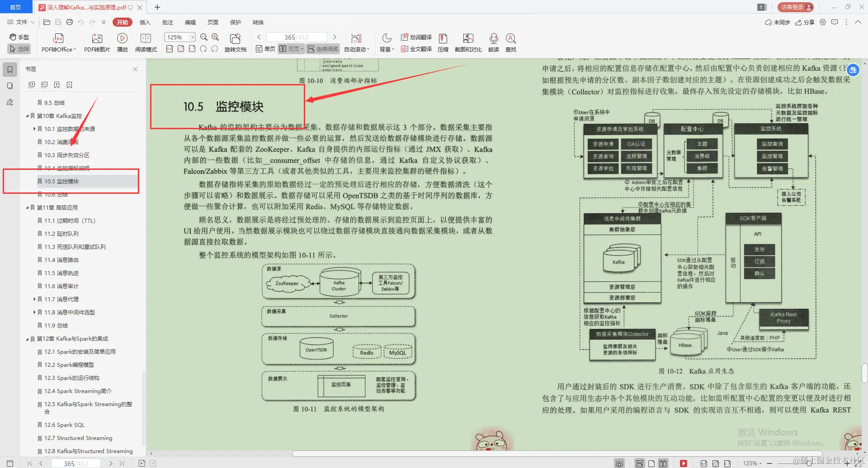The width and height of the screenshot is (868, 468).
Task: Open the 压缩 compression tool
Action: (443, 42)
